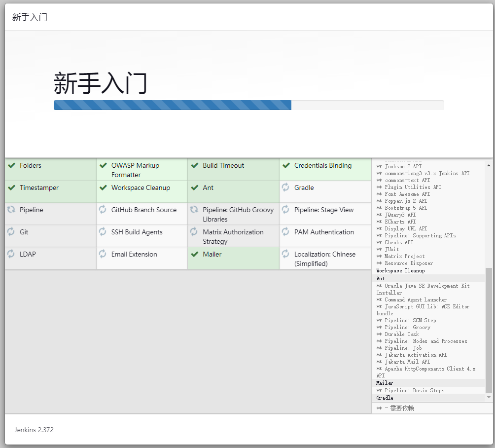Click the Localization: Chinese (Simplified) plugin
Image resolution: width=495 pixels, height=448 pixels.
pos(324,259)
